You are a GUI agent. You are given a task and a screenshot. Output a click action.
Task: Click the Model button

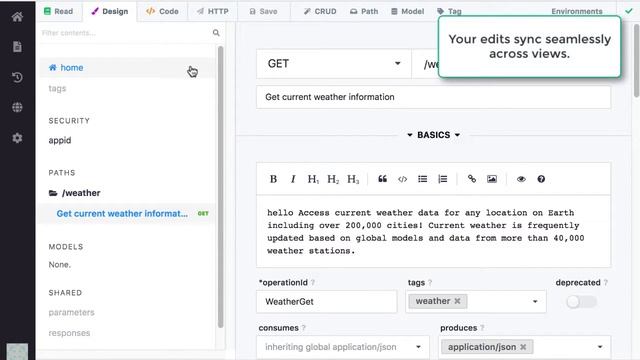point(408,11)
